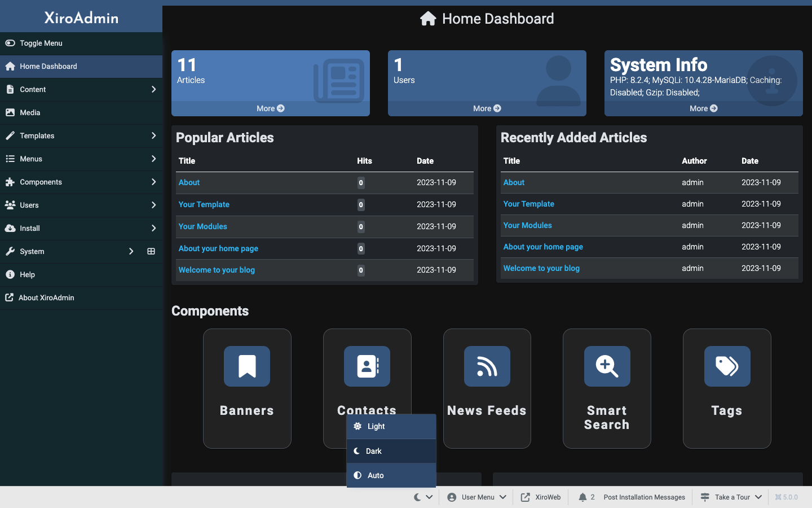Open the About XiroAdmin external link
The image size is (812, 508).
pos(81,297)
